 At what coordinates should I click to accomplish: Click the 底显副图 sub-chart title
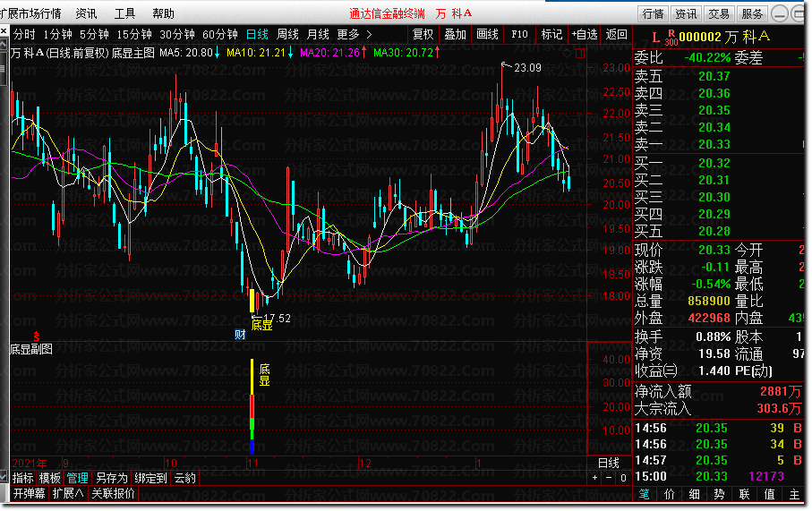pos(31,349)
